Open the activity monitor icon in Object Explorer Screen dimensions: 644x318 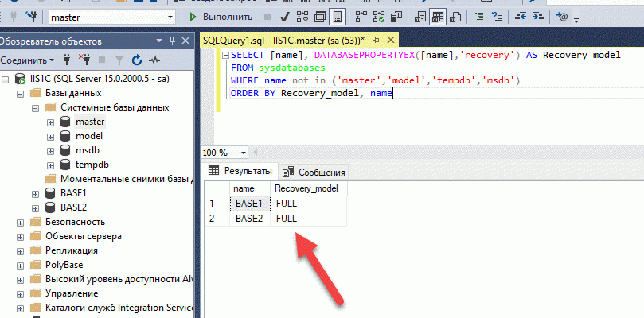(154, 60)
